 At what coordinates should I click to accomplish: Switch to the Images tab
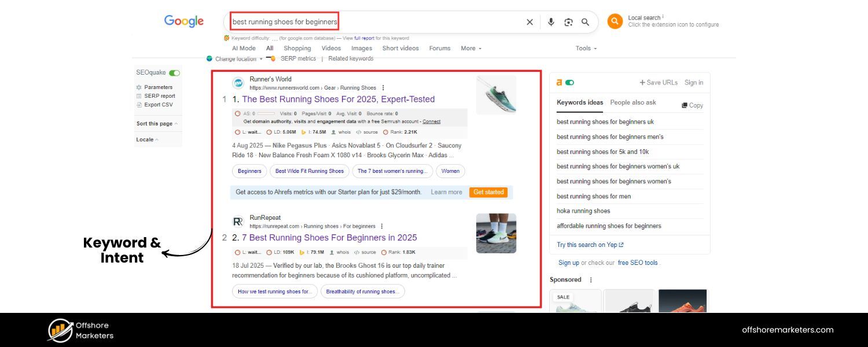point(362,49)
